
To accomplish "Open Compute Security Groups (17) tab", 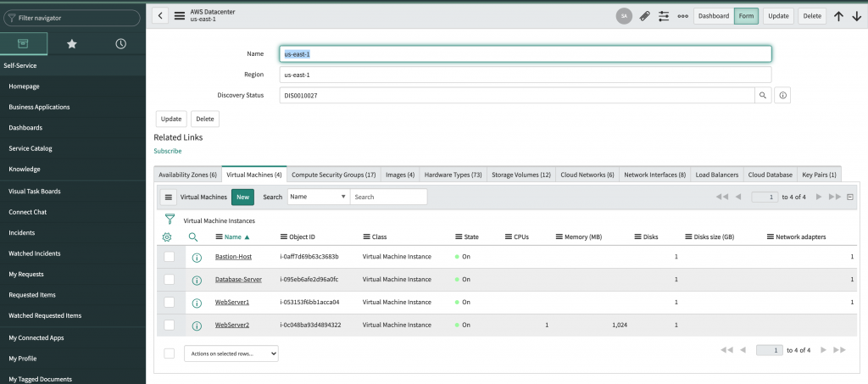I will click(x=334, y=175).
